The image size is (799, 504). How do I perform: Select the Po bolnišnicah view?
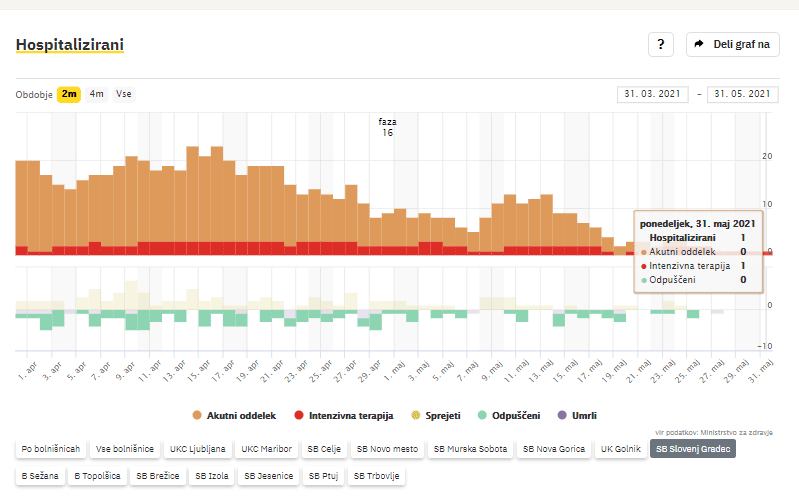pyautogui.click(x=51, y=449)
